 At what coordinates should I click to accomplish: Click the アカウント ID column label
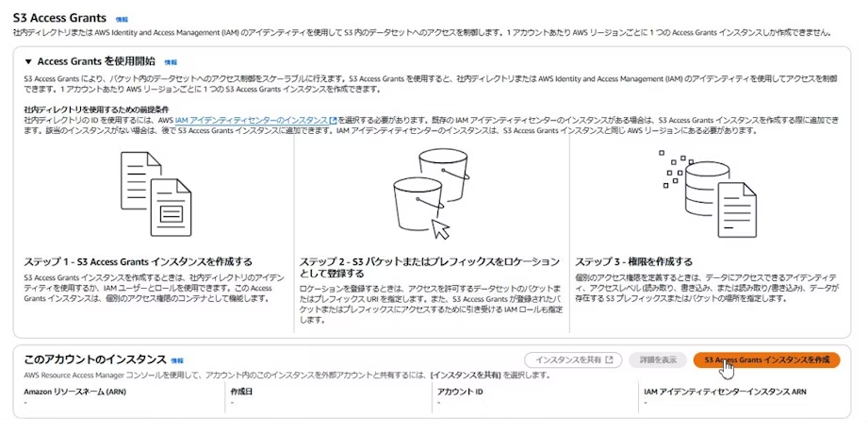point(460,392)
